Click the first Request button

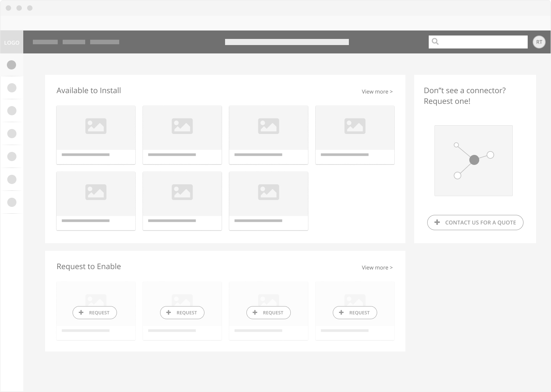coord(94,313)
